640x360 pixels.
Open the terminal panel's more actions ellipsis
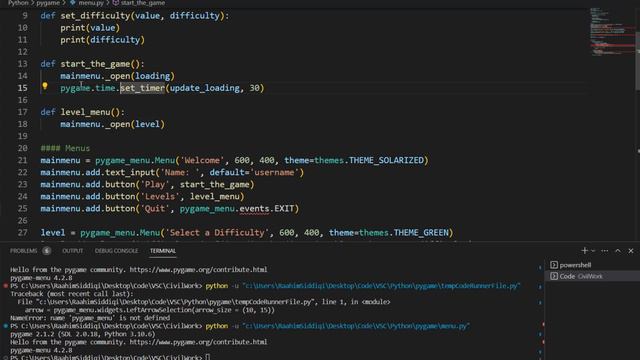coord(604,251)
